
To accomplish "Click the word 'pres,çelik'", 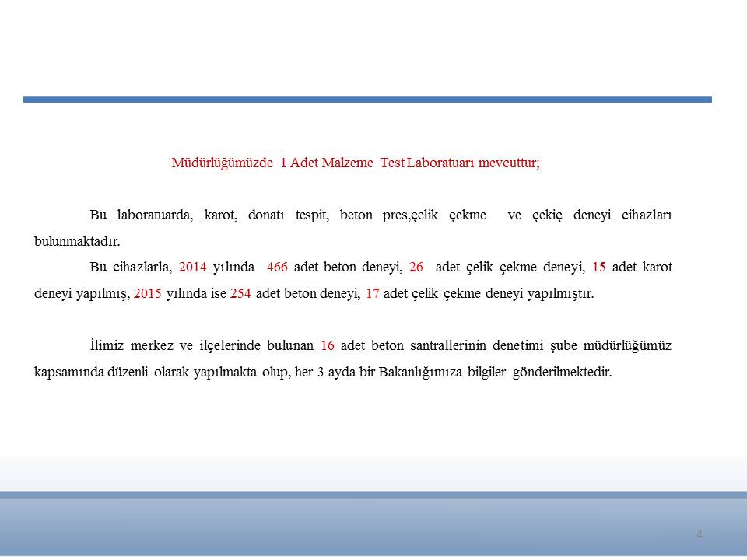I will [410, 215].
